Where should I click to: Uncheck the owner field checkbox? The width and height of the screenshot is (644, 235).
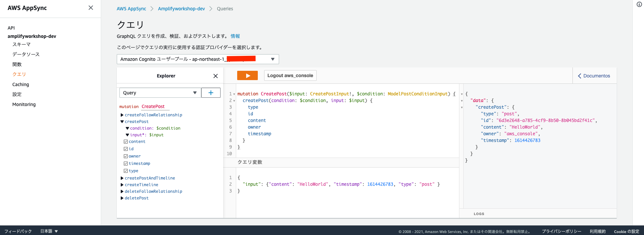(126, 156)
